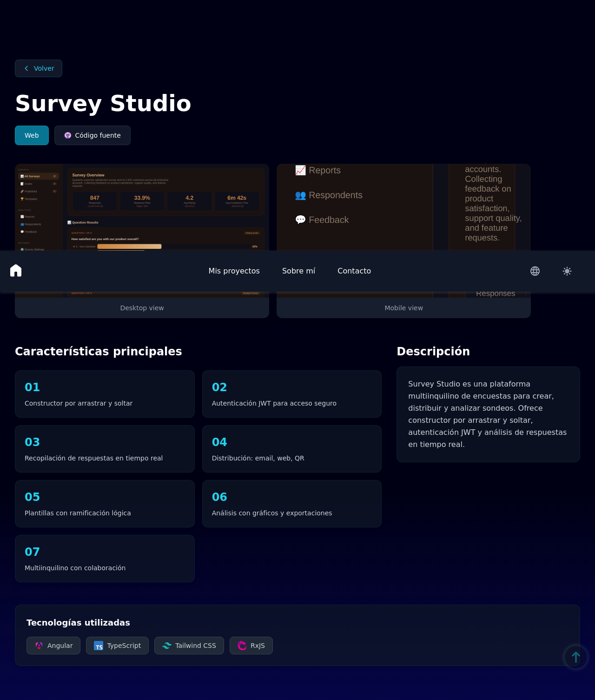
Task: Select feature card 06 Análisis con gráficos
Action: pos(292,504)
